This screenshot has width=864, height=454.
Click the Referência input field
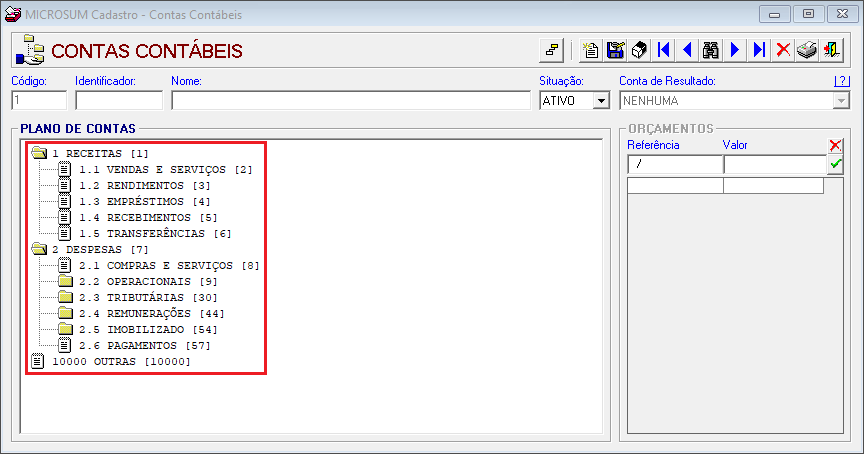pos(675,164)
